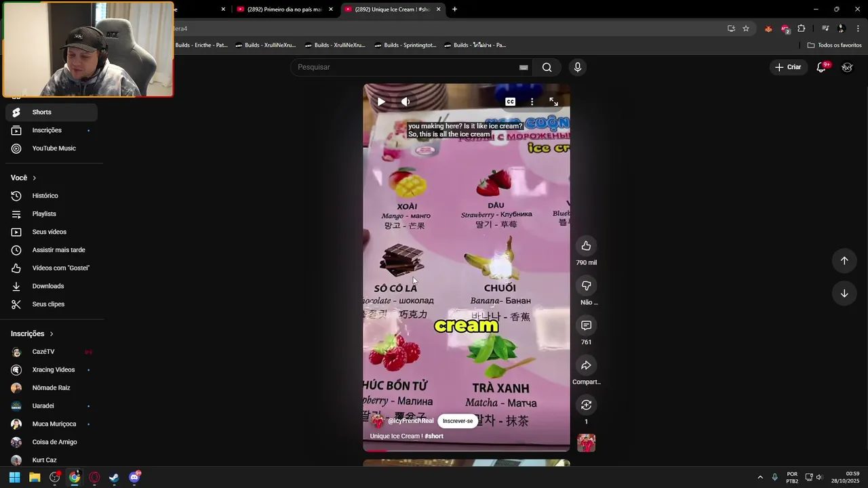Start voice search with microphone icon
Image resolution: width=868 pixels, height=488 pixels.
[578, 67]
